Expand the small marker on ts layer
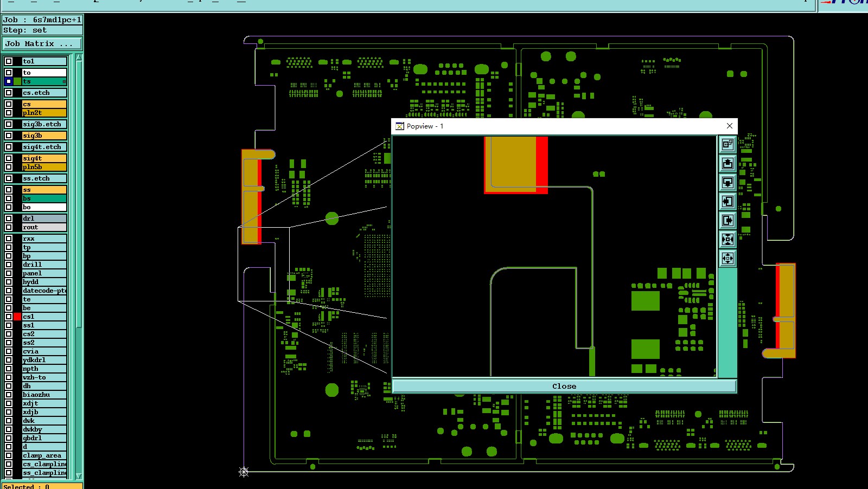The width and height of the screenshot is (868, 489). coord(64,81)
